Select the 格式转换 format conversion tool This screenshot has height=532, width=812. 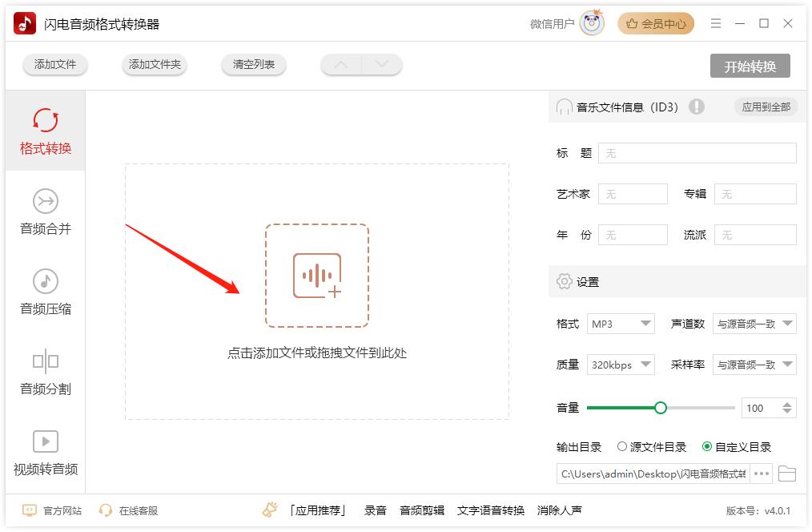(x=45, y=130)
